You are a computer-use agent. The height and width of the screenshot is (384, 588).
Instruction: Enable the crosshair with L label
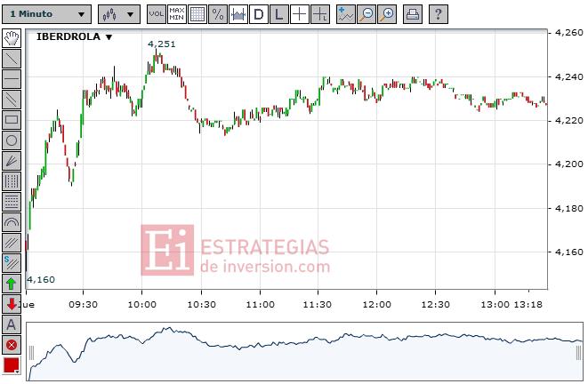(320, 14)
